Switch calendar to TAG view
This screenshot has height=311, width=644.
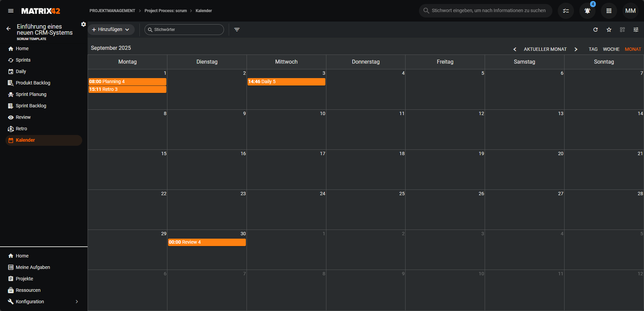593,49
